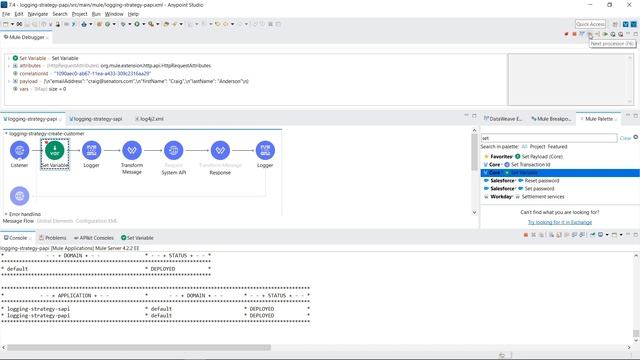This screenshot has height=360, width=640.
Task: Open the Navigate menu
Action: (38, 14)
